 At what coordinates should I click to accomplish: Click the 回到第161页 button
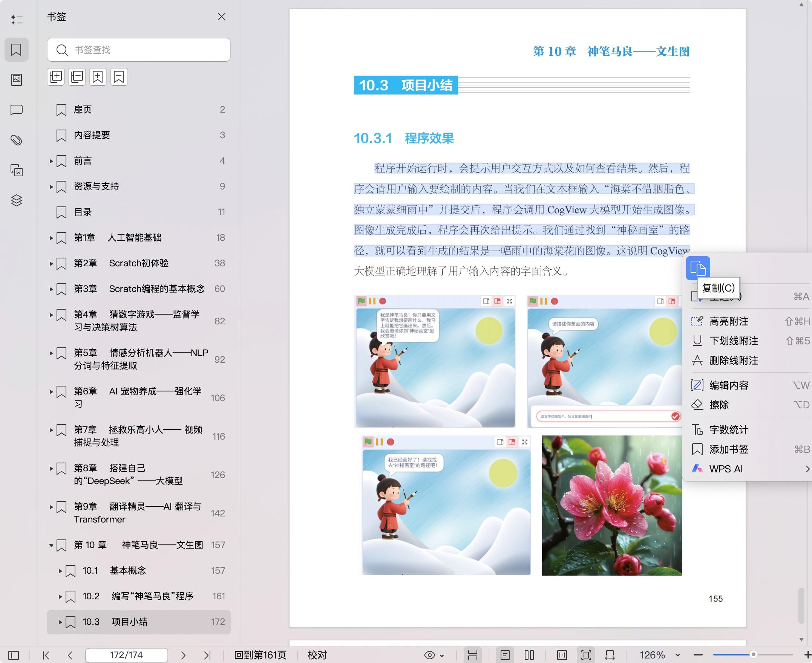pos(260,655)
